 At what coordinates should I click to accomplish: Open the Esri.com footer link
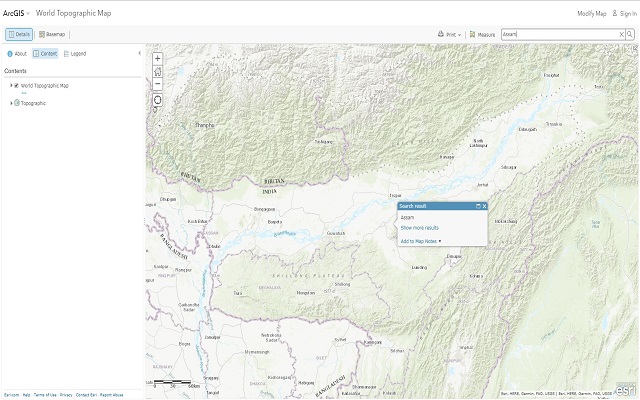(x=11, y=395)
